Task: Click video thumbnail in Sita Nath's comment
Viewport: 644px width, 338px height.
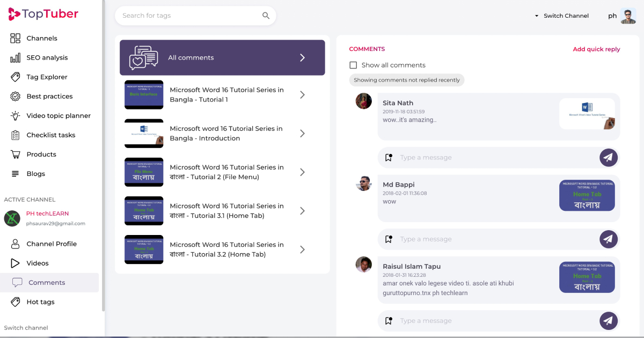Action: click(x=587, y=114)
